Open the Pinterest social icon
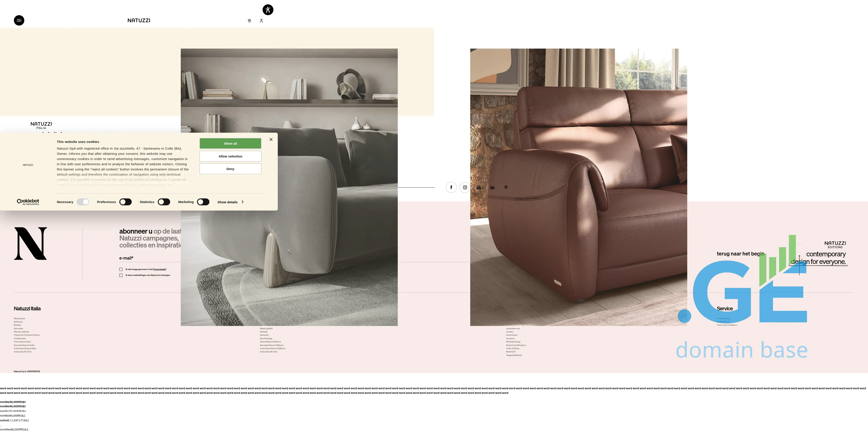 coord(506,187)
